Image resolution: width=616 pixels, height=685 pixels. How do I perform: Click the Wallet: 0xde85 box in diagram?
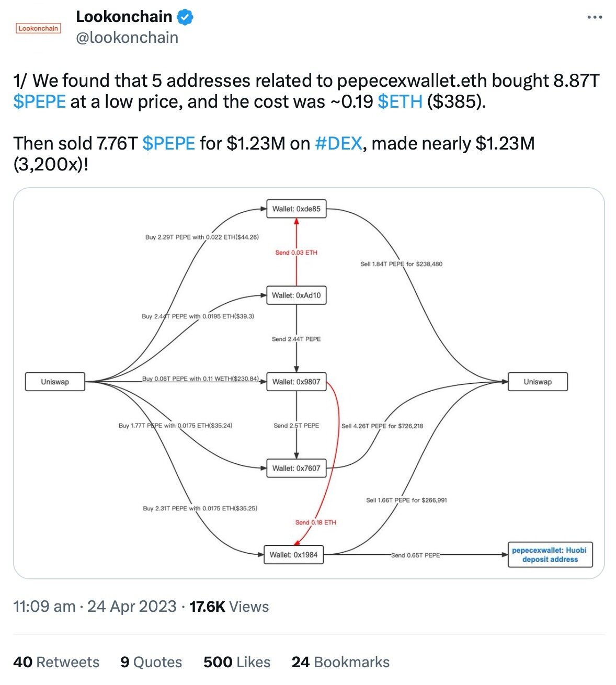coord(296,209)
